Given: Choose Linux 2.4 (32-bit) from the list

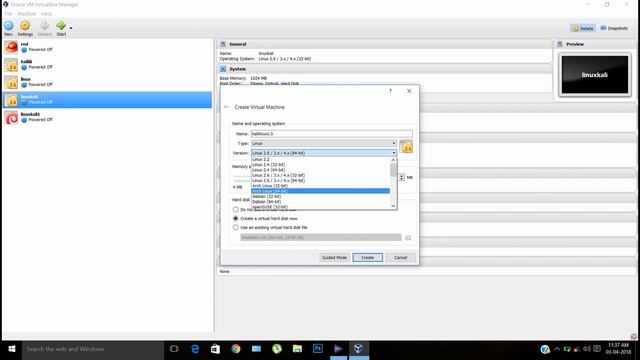Looking at the screenshot, I should 320,164.
